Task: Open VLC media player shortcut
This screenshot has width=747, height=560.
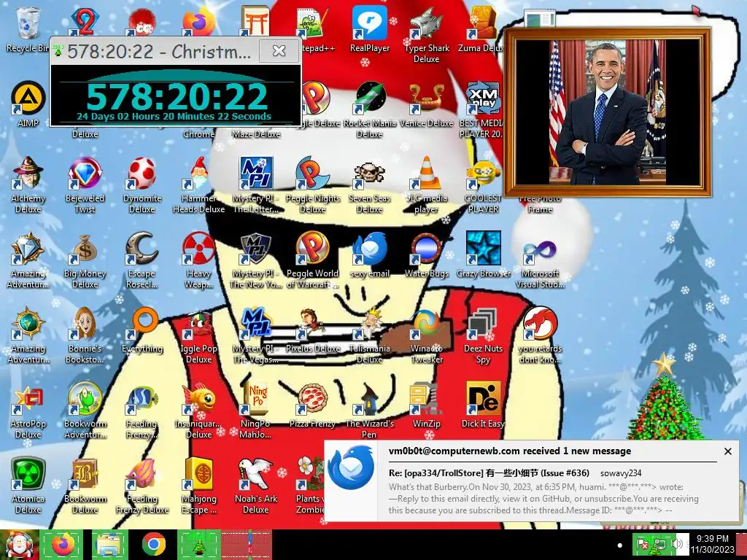Action: [x=426, y=173]
